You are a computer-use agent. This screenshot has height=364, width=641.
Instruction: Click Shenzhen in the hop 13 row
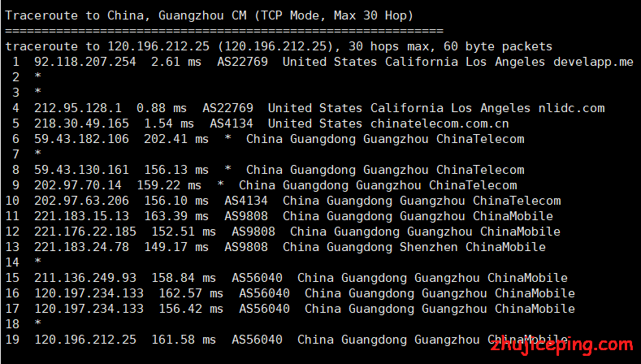coord(428,247)
